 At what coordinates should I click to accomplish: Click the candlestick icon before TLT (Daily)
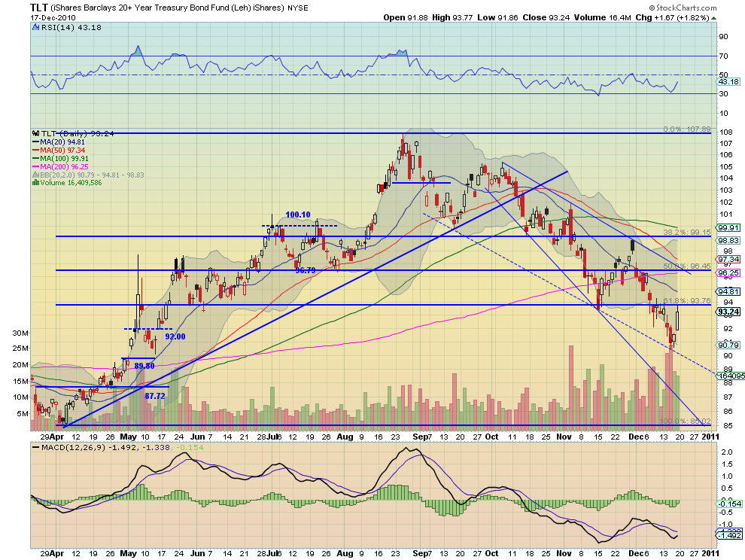35,133
